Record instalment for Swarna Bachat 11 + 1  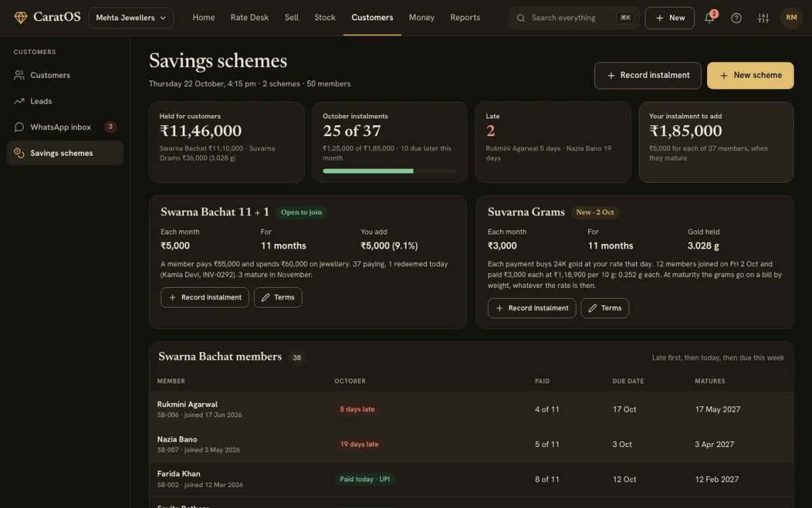tap(204, 297)
